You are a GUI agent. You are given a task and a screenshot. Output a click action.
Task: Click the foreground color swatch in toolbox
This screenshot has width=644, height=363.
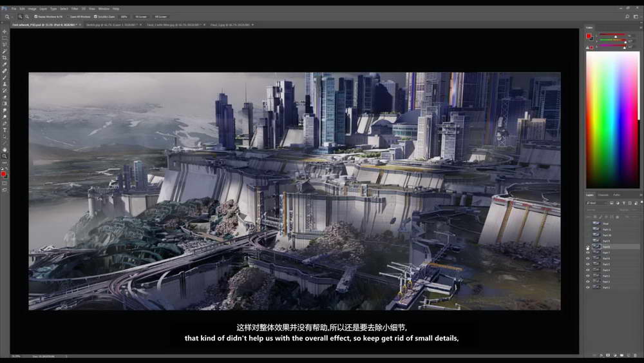tap(3, 174)
